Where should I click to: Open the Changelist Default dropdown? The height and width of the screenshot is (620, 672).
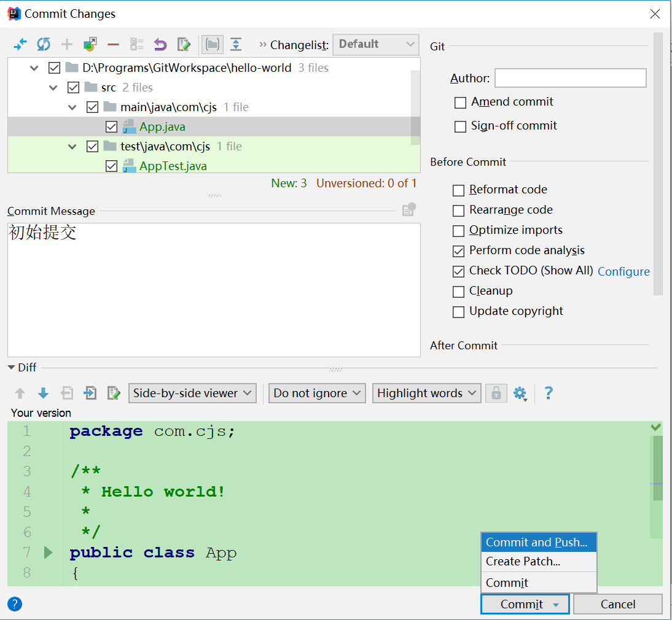pos(376,44)
